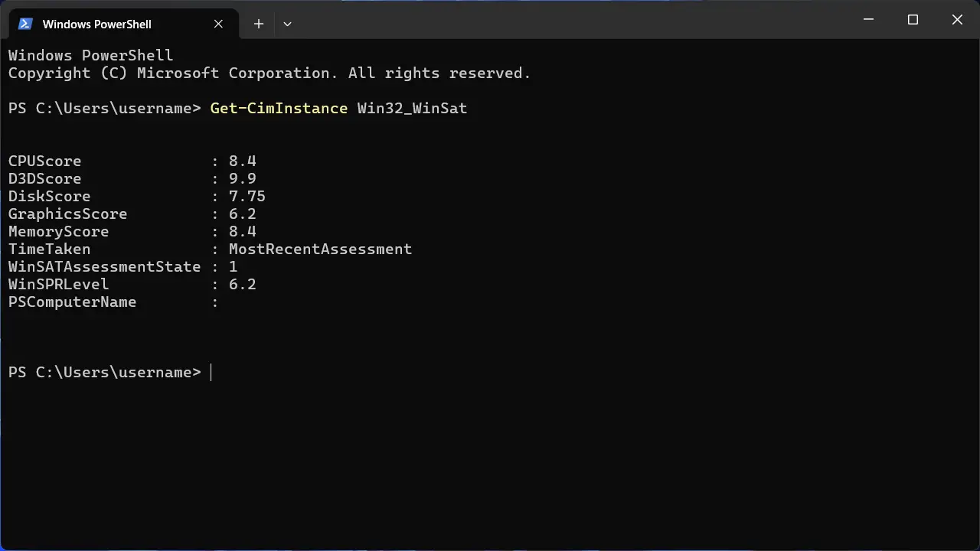
Task: Maximize the terminal window
Action: (x=913, y=20)
